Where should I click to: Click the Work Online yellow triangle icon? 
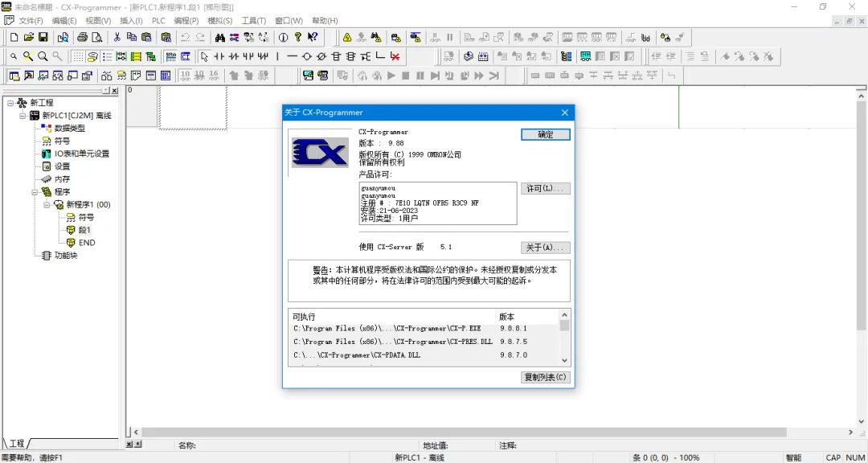pos(347,37)
